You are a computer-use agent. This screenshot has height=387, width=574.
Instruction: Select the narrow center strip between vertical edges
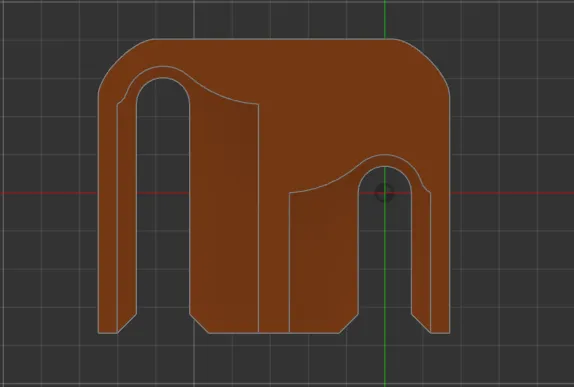274,256
